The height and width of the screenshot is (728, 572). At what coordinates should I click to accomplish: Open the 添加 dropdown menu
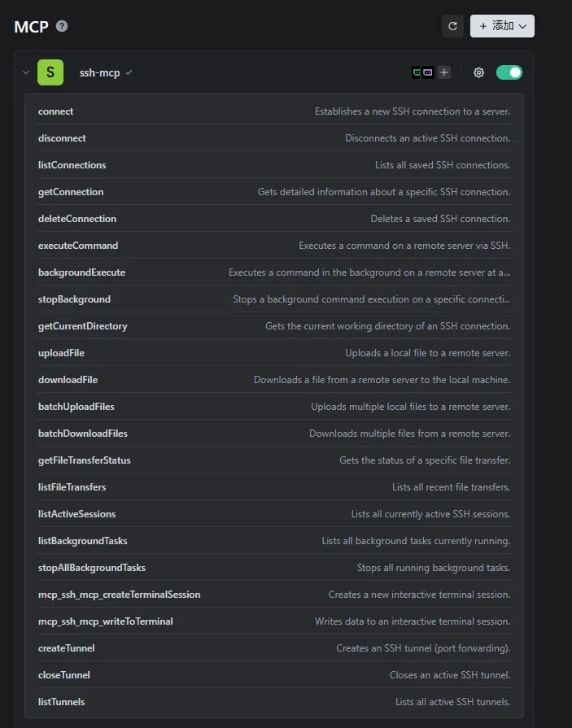point(502,26)
